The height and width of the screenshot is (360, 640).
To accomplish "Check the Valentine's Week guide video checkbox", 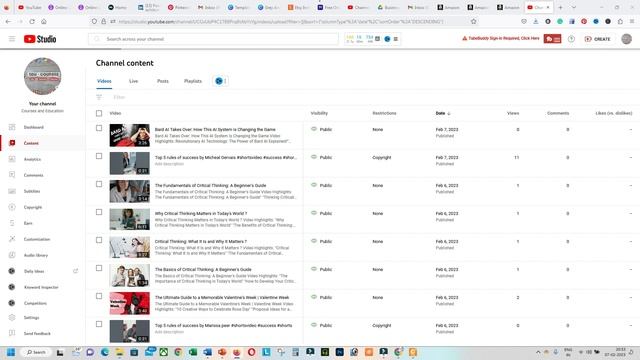I will 99,296.
